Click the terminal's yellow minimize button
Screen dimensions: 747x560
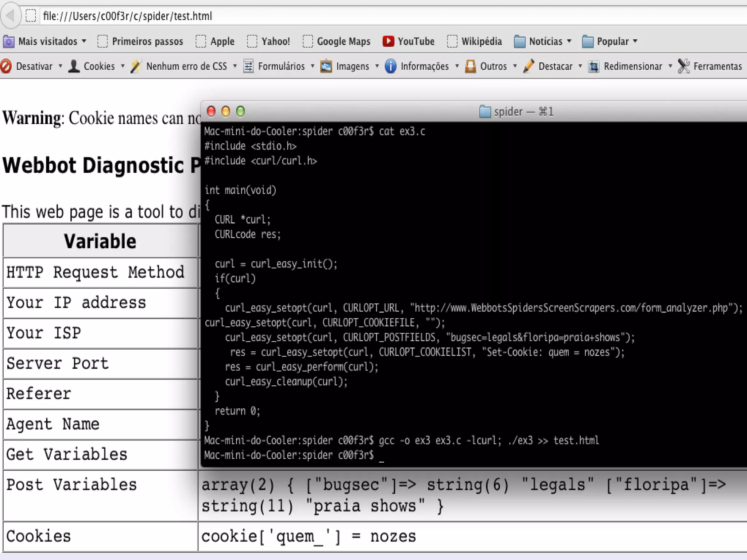226,111
